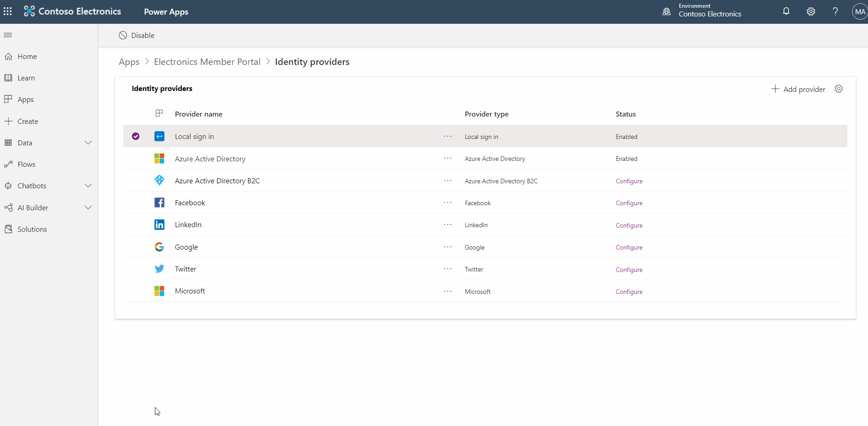Open the app launcher waffle icon
The image size is (868, 426).
coord(8,11)
